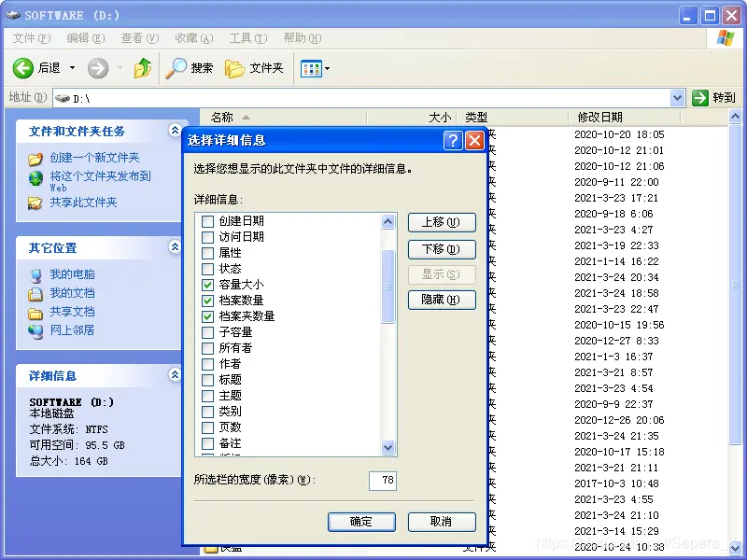Collapse the 其它位置 panel
This screenshot has height=560, width=747.
[174, 247]
